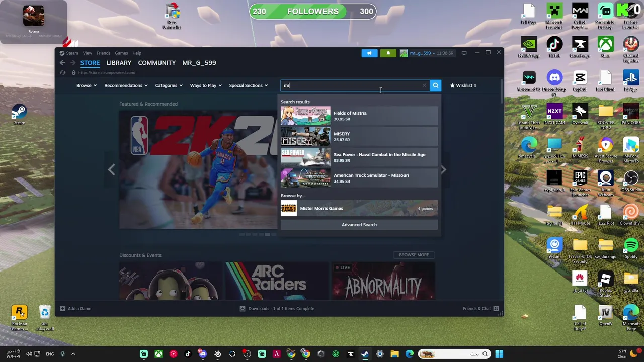Browse by Mister Morris Games developer
Viewport: 644px width, 362px height.
(x=359, y=208)
